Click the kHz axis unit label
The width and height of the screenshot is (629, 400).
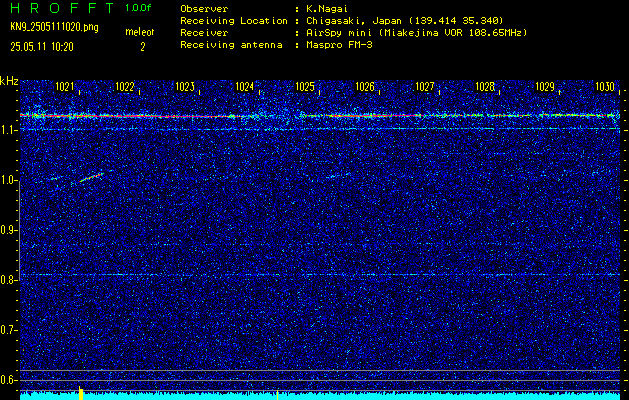[x=9, y=81]
